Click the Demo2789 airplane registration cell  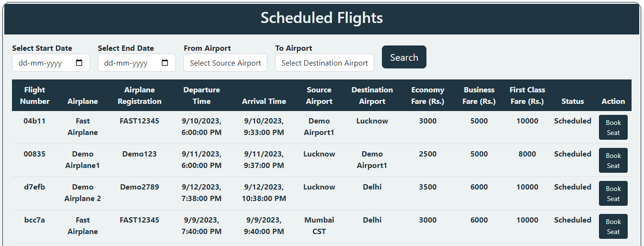(139, 187)
